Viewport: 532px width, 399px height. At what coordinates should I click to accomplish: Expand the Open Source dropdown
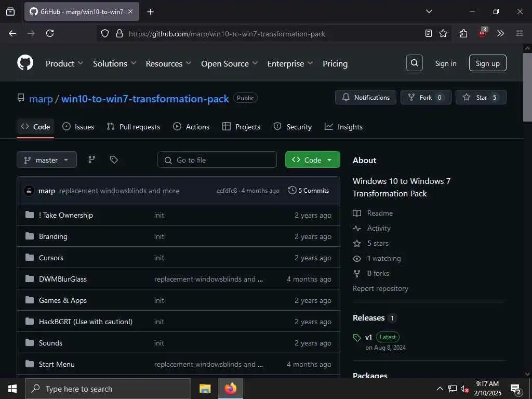click(229, 63)
